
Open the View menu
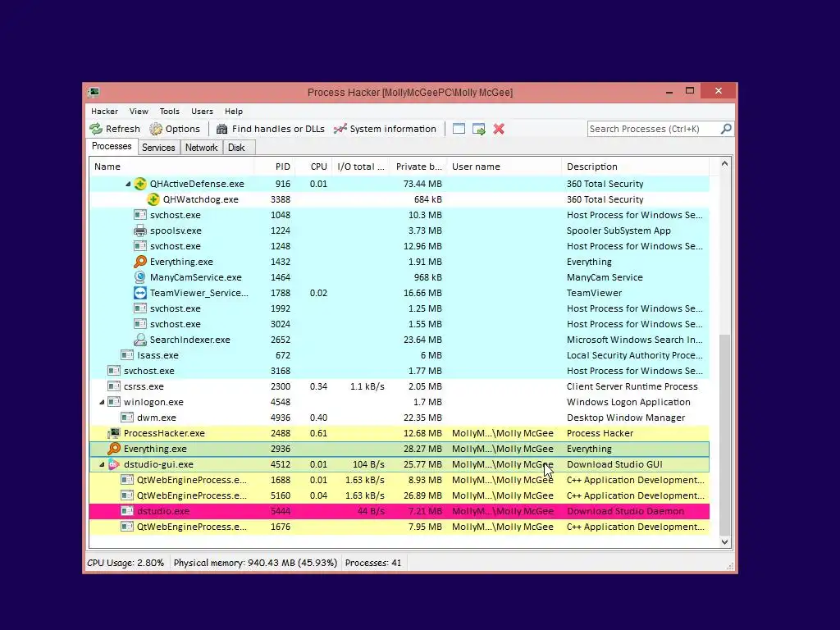(x=139, y=112)
